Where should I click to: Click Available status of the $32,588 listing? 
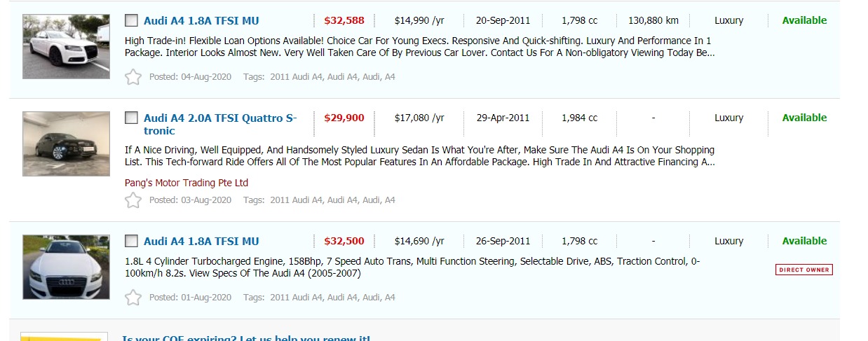pyautogui.click(x=804, y=20)
